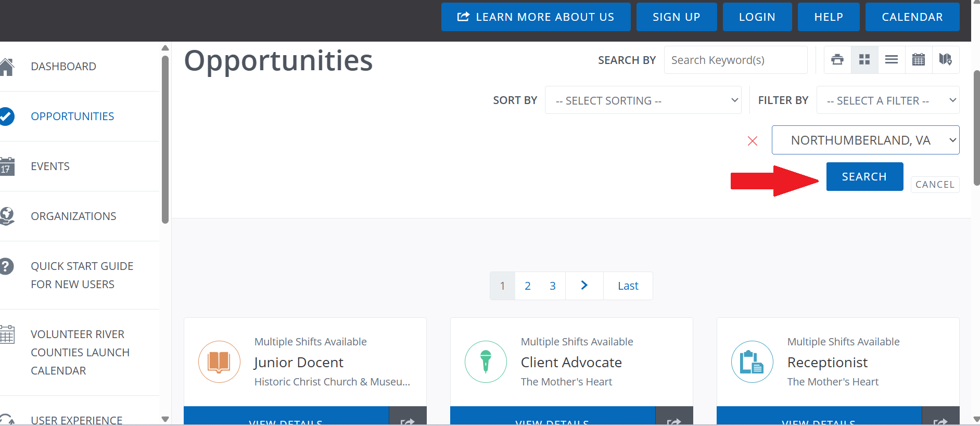
Task: Open the Select a Filter dropdown
Action: click(888, 100)
